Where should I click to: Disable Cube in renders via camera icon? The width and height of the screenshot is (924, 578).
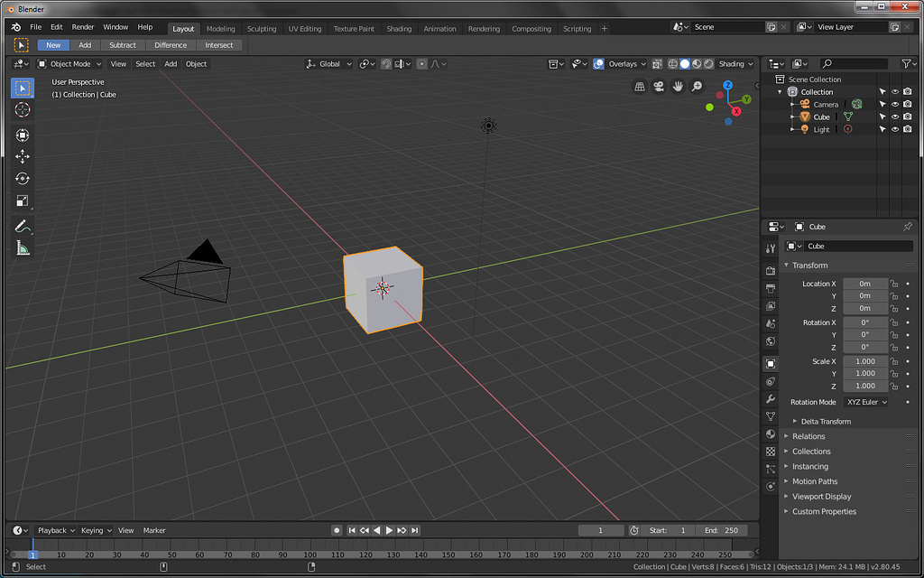click(x=908, y=117)
